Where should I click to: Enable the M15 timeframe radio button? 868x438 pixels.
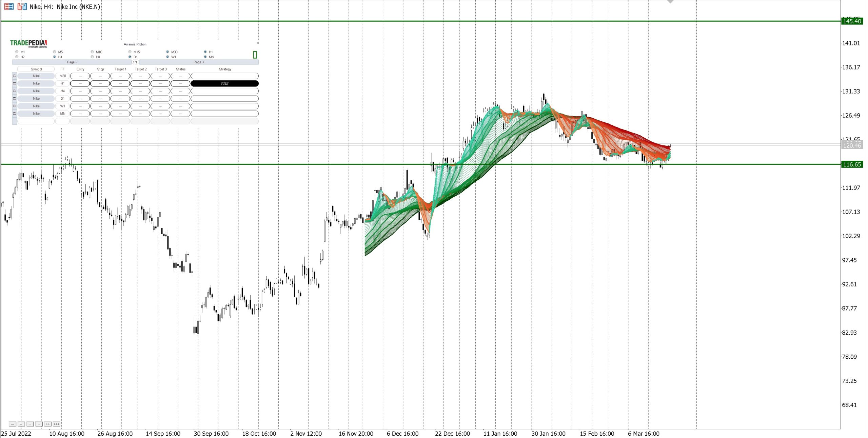pyautogui.click(x=130, y=52)
